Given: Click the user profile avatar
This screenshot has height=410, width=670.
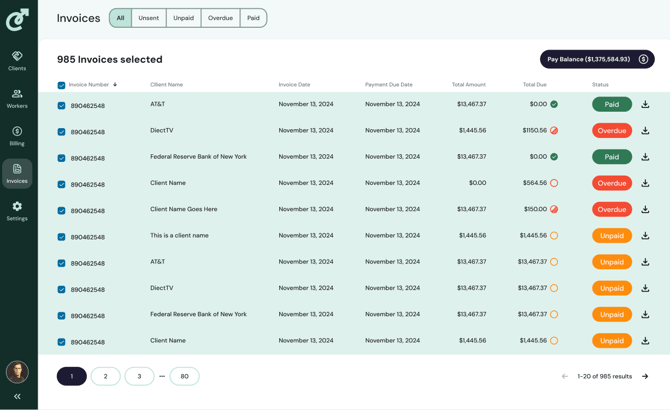Looking at the screenshot, I should 17,372.
